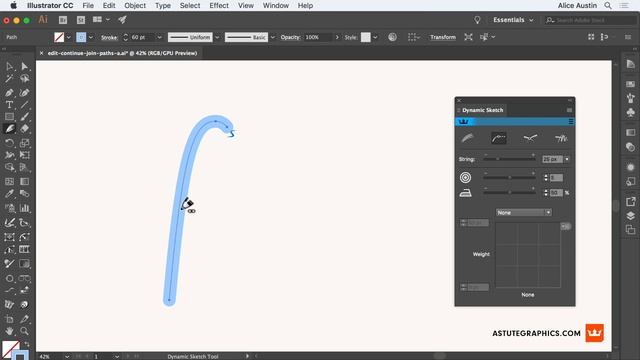The width and height of the screenshot is (640, 360).
Task: Select the Magic Wand tool
Action: [9, 78]
